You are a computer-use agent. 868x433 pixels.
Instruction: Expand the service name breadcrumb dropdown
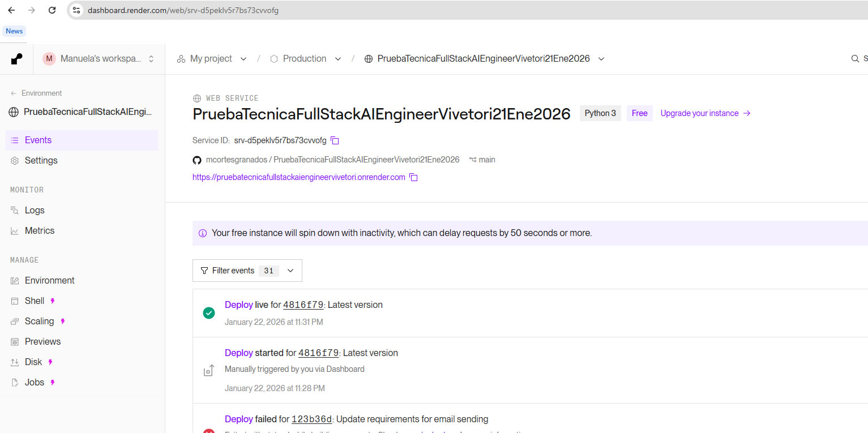point(601,59)
